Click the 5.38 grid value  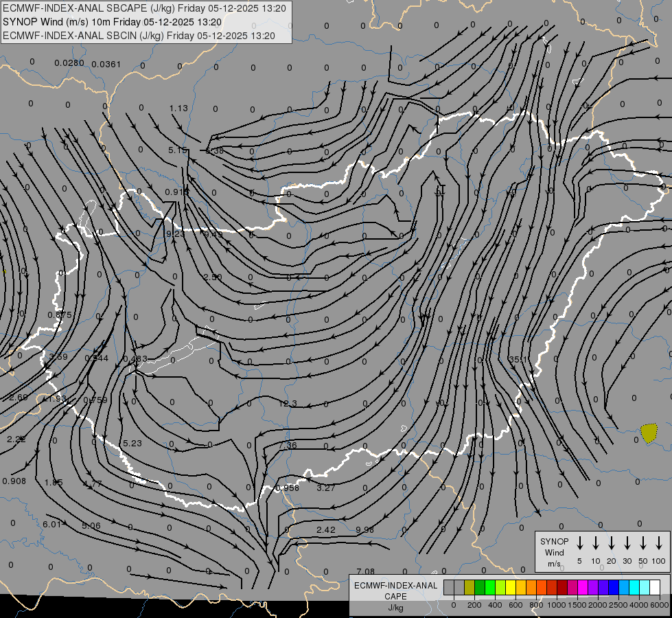[214, 151]
